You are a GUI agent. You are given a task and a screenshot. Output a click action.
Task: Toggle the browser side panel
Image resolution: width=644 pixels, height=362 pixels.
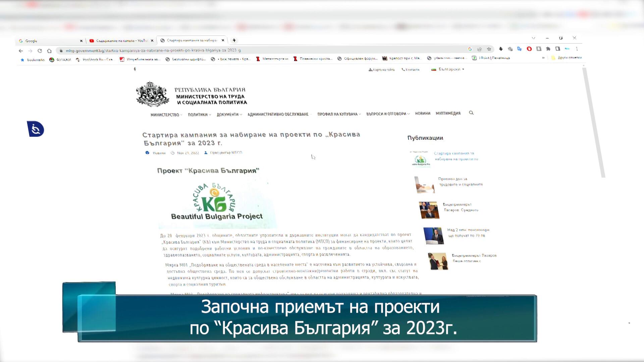[557, 49]
